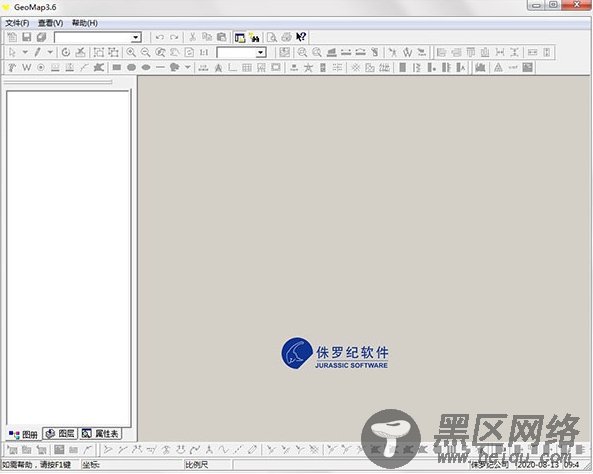This screenshot has width=593, height=474.
Task: Switch to the 图层 tab
Action: (x=60, y=434)
